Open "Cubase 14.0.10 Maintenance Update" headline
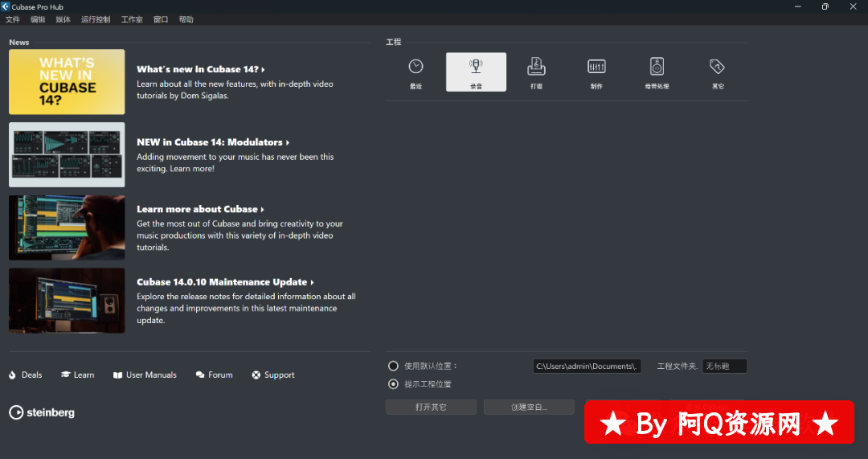 (x=225, y=282)
